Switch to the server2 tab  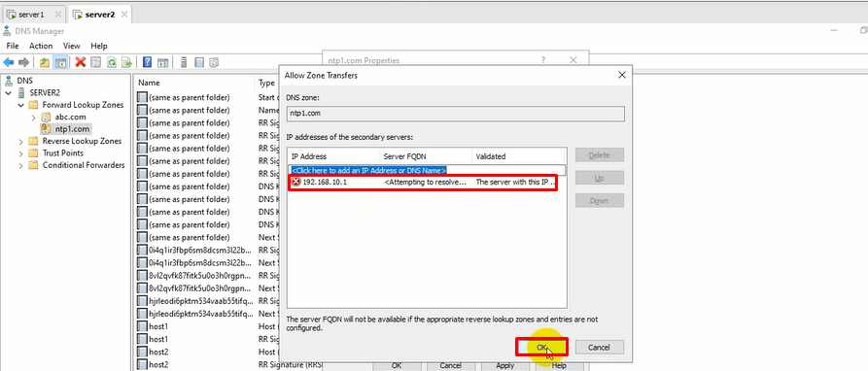pos(100,15)
